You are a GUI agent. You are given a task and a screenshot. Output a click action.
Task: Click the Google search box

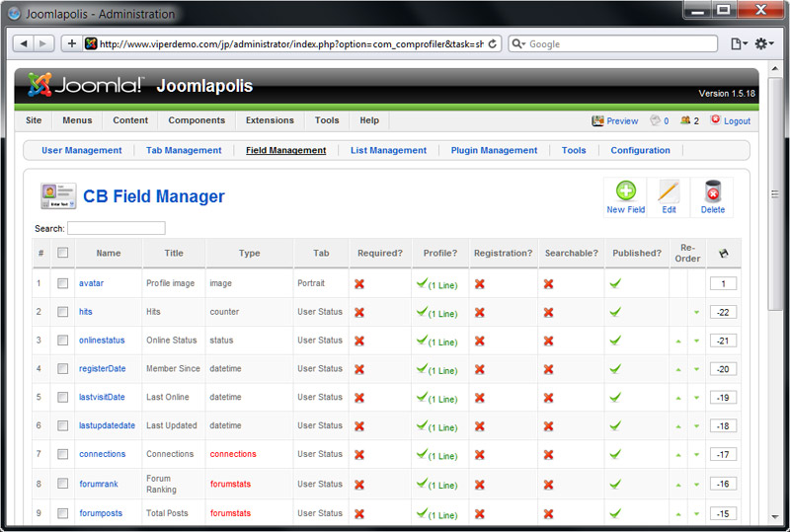(612, 43)
